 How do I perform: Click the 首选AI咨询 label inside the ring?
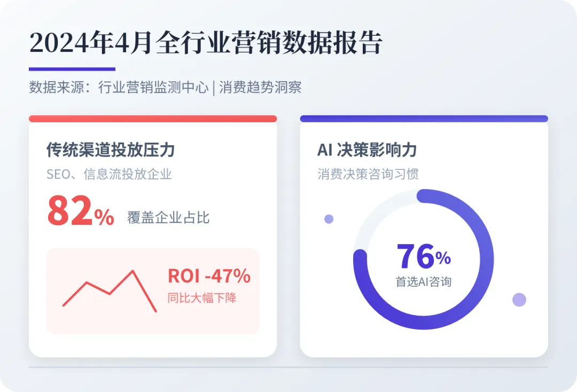pos(424,281)
